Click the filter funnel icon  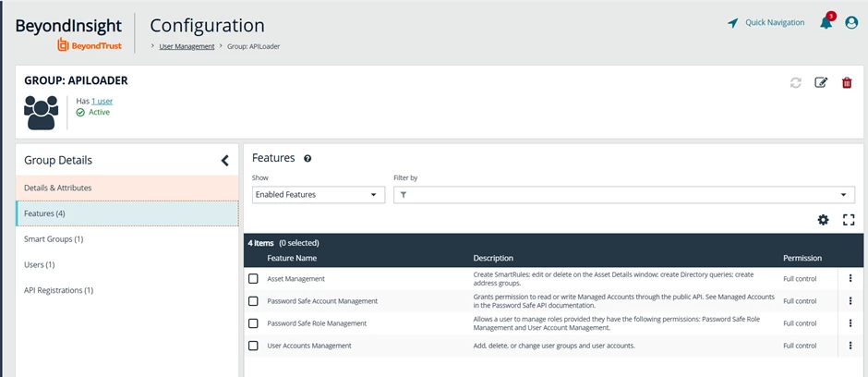(403, 195)
